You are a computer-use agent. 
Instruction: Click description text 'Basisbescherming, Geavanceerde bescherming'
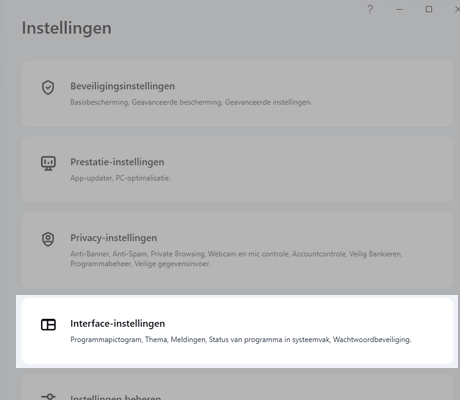146,102
